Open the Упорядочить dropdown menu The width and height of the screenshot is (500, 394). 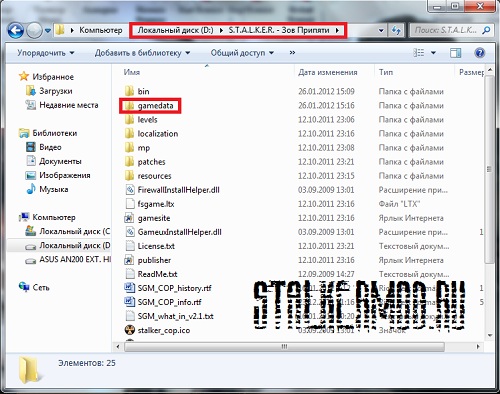tap(46, 53)
